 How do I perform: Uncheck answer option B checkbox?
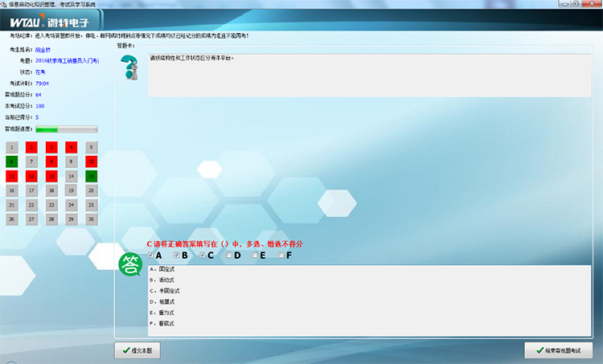[177, 256]
